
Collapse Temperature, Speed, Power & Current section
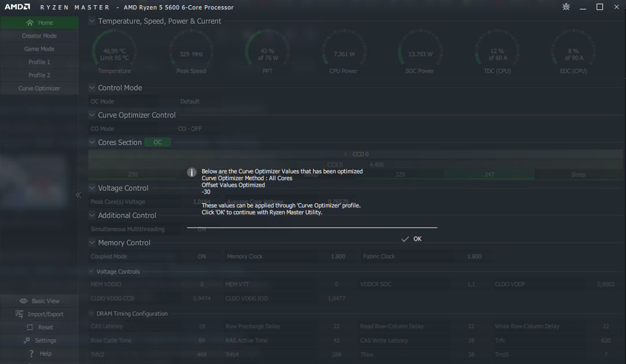[92, 21]
